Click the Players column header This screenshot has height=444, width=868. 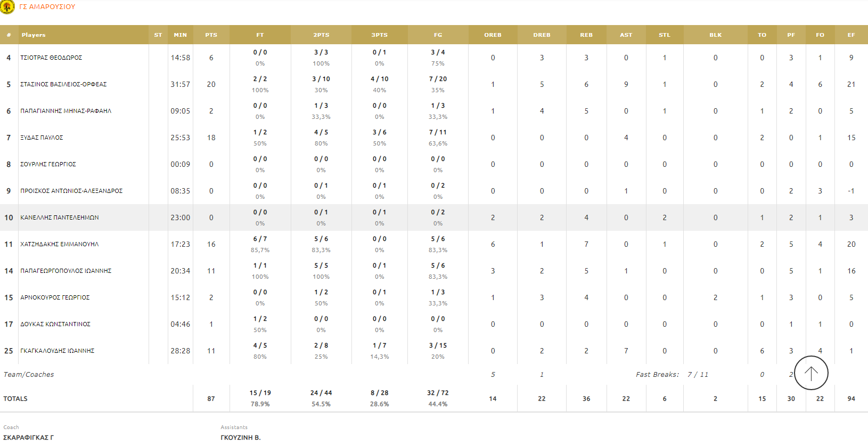pyautogui.click(x=34, y=35)
